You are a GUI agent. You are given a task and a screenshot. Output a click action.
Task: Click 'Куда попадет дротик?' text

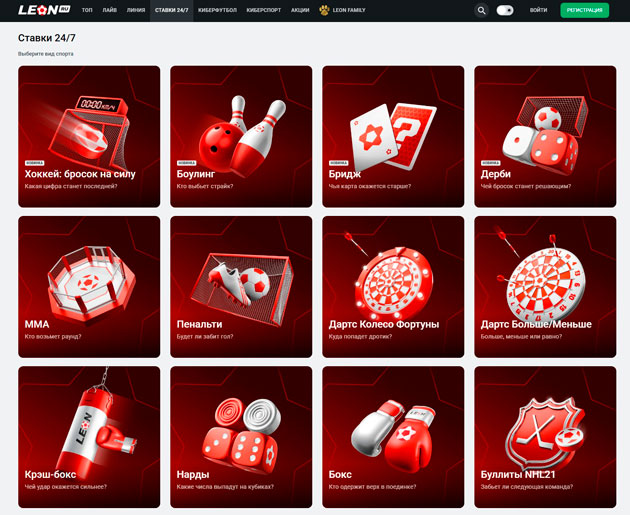(x=360, y=337)
